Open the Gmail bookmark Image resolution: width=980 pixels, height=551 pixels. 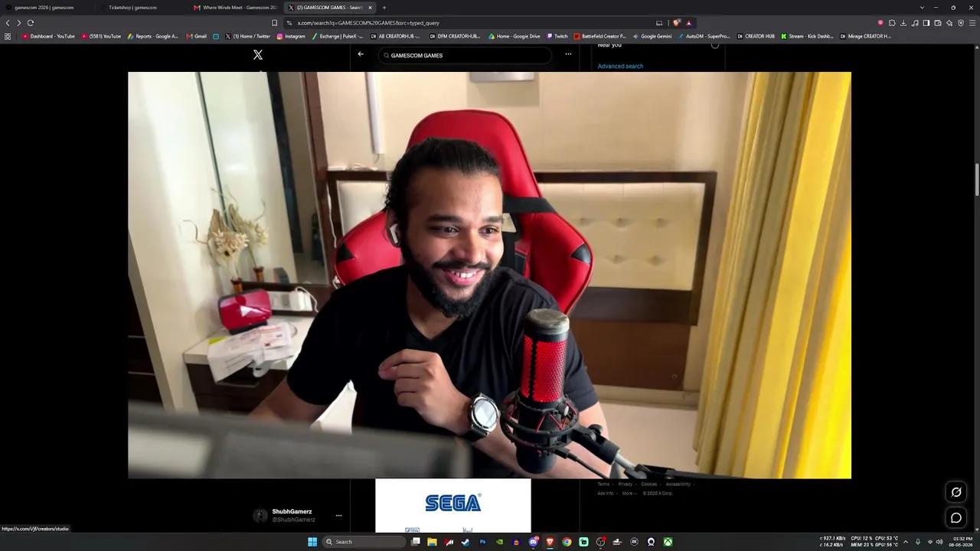pyautogui.click(x=197, y=36)
